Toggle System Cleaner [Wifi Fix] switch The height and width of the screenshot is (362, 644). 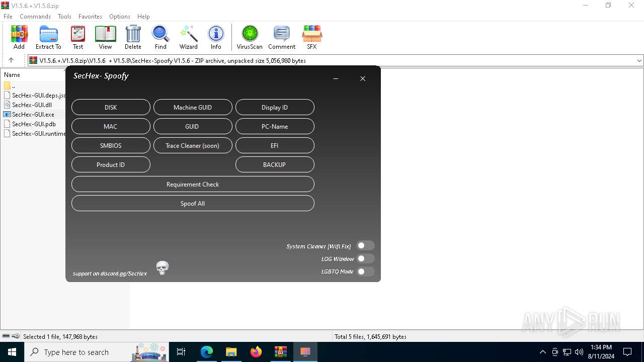tap(366, 246)
